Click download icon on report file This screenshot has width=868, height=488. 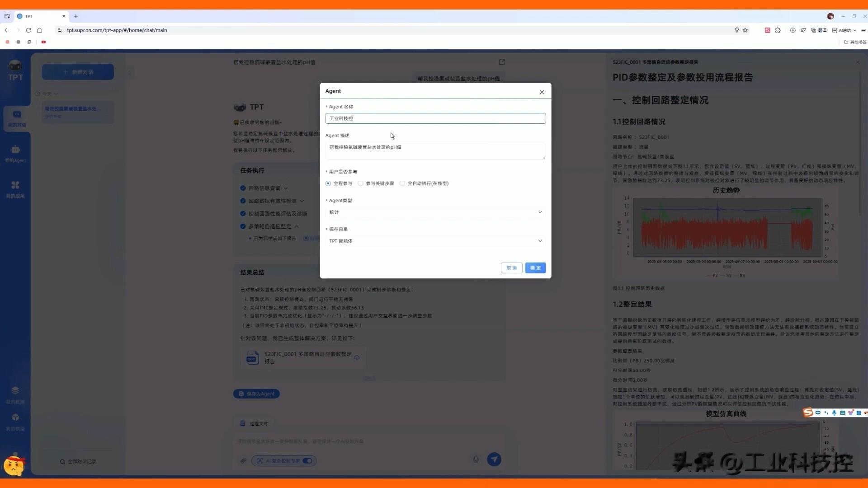[357, 357]
